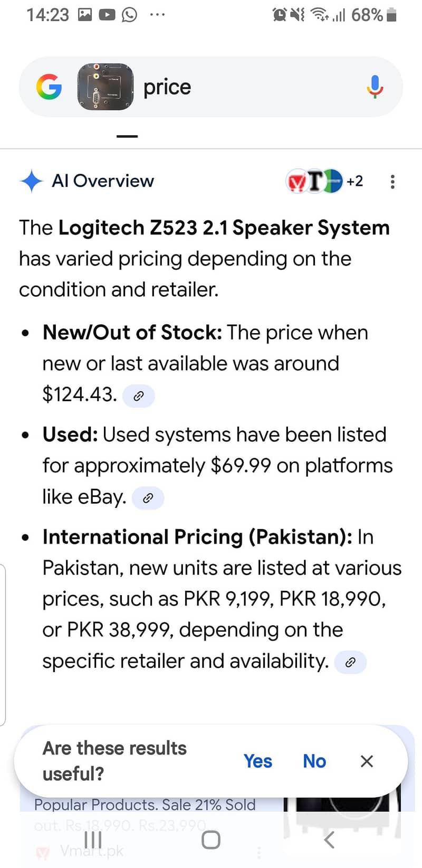
Task: Answer No to results useful prompt
Action: [314, 761]
